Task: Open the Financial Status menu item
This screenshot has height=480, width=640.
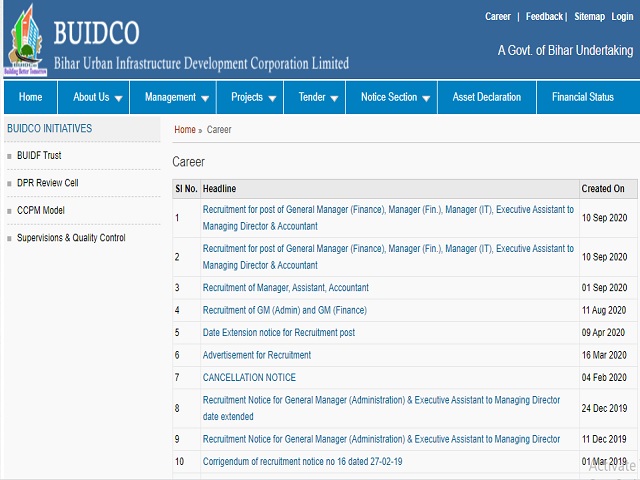Action: [583, 97]
